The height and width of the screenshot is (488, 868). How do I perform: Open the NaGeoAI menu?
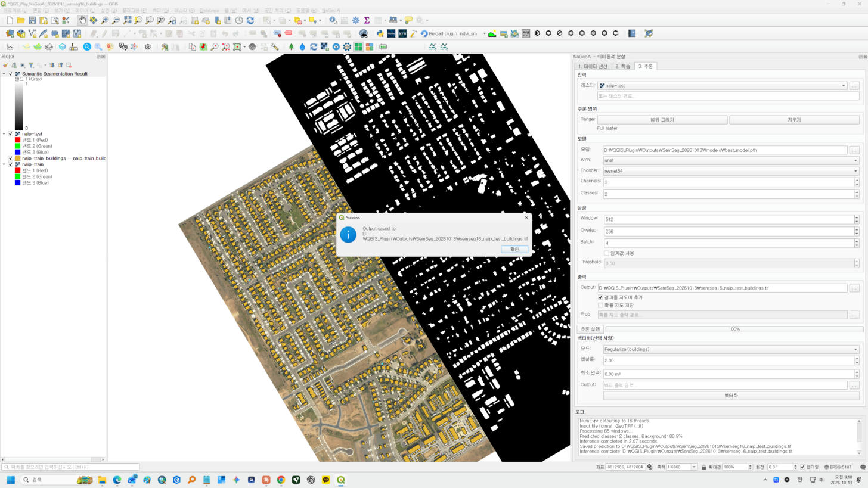(x=331, y=11)
